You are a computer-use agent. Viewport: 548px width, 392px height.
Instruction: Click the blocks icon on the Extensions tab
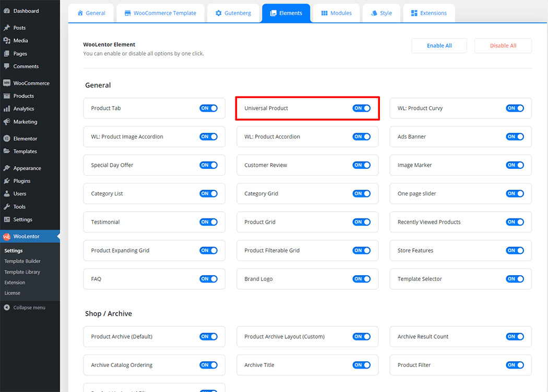tap(414, 13)
